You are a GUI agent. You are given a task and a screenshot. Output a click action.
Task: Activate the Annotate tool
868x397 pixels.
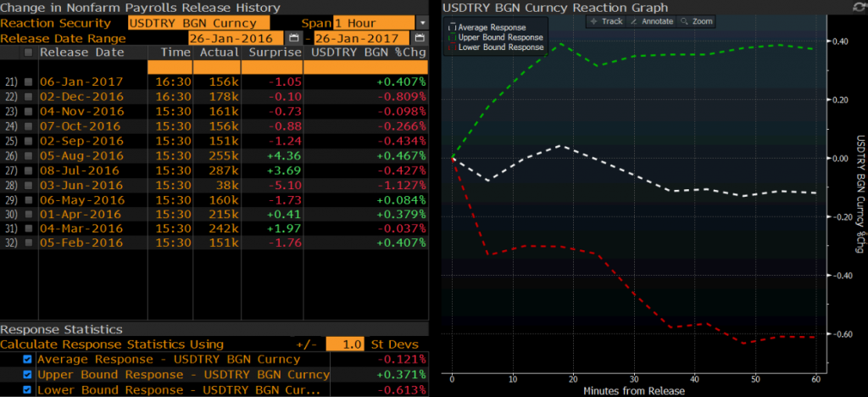tap(651, 21)
